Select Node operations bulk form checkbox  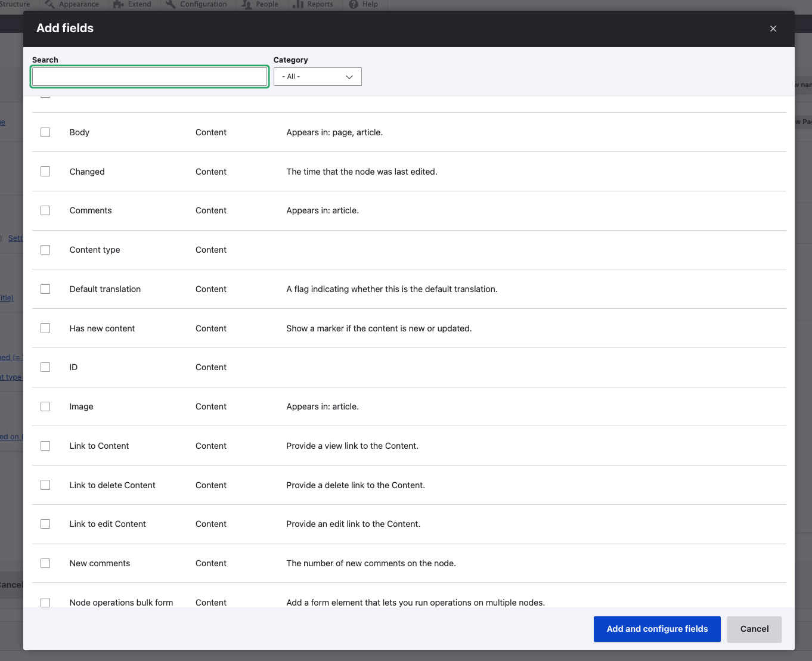click(x=45, y=603)
